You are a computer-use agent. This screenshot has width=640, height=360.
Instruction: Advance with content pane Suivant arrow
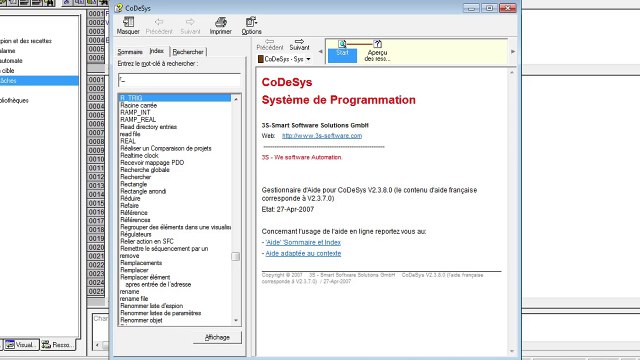[x=299, y=42]
